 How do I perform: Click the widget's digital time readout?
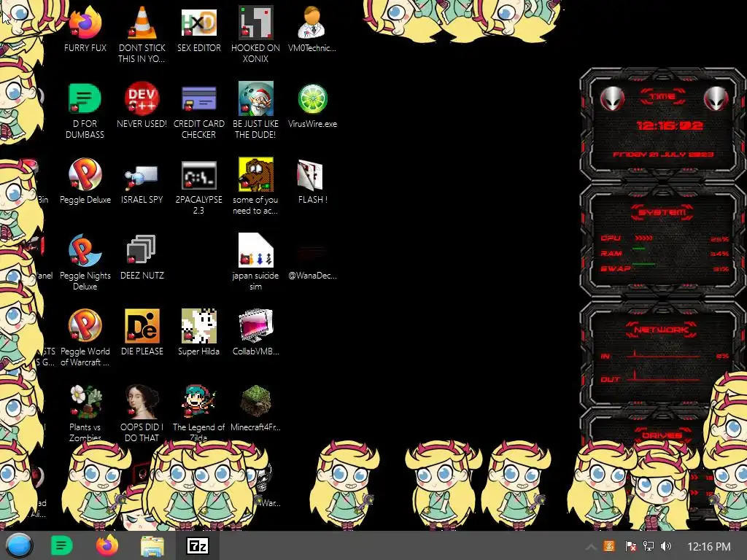click(670, 125)
